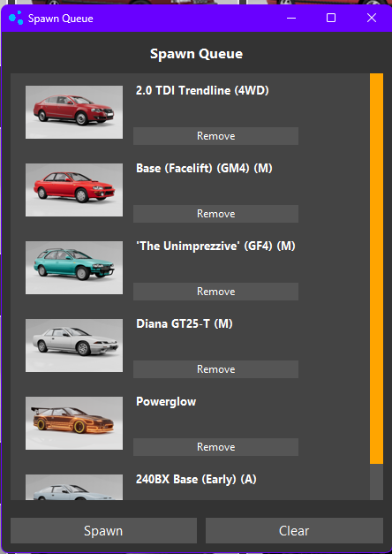Image resolution: width=392 pixels, height=554 pixels.
Task: Remove the Powerglow entry
Action: (x=215, y=447)
